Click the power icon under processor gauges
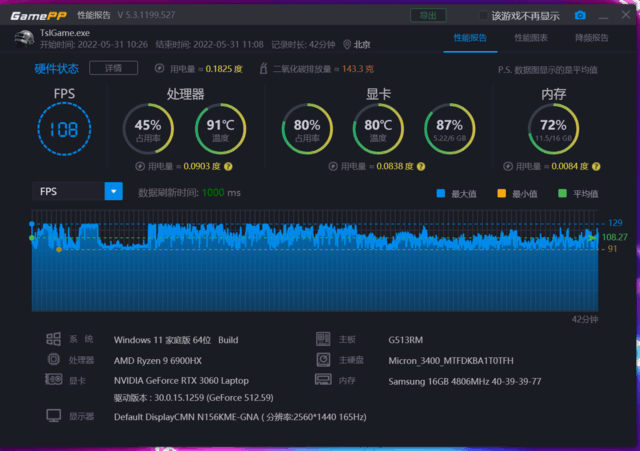Viewport: 640px width, 451px height. (140, 167)
